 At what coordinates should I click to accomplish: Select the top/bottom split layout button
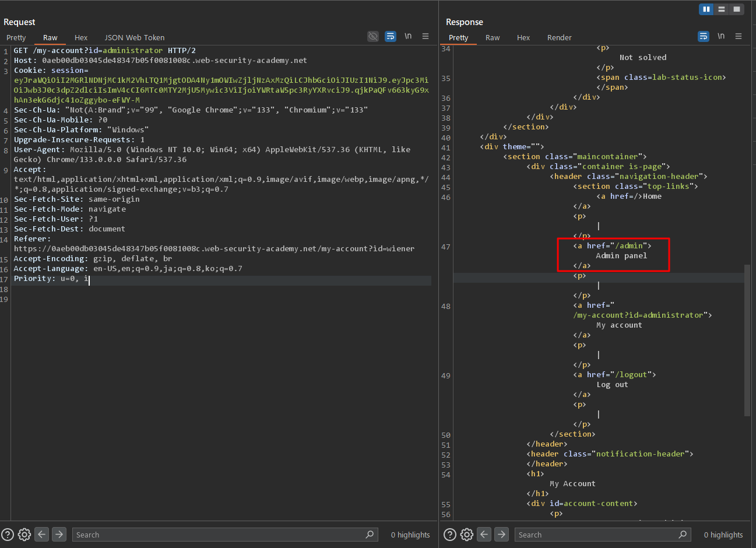[x=722, y=9]
